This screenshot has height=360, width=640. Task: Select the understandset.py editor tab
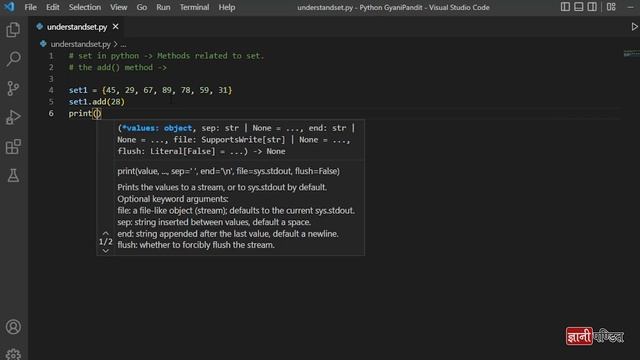point(77,27)
